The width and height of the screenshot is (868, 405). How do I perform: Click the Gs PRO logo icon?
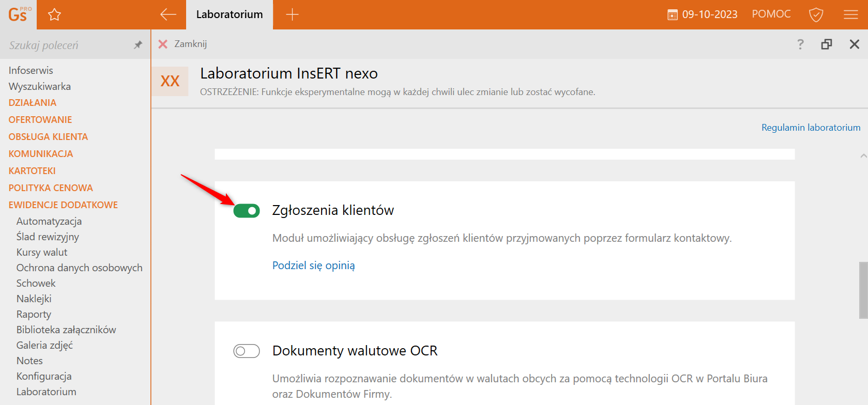point(19,14)
